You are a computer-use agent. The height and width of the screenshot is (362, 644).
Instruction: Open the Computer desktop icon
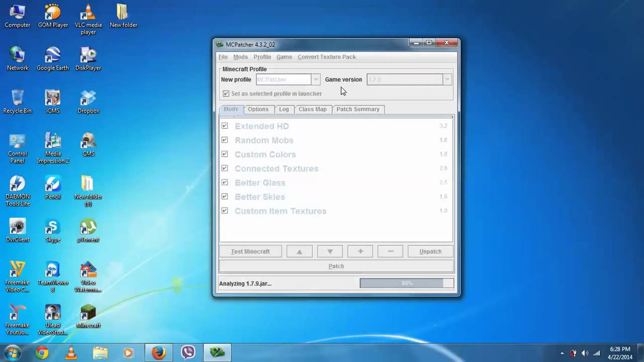18,16
